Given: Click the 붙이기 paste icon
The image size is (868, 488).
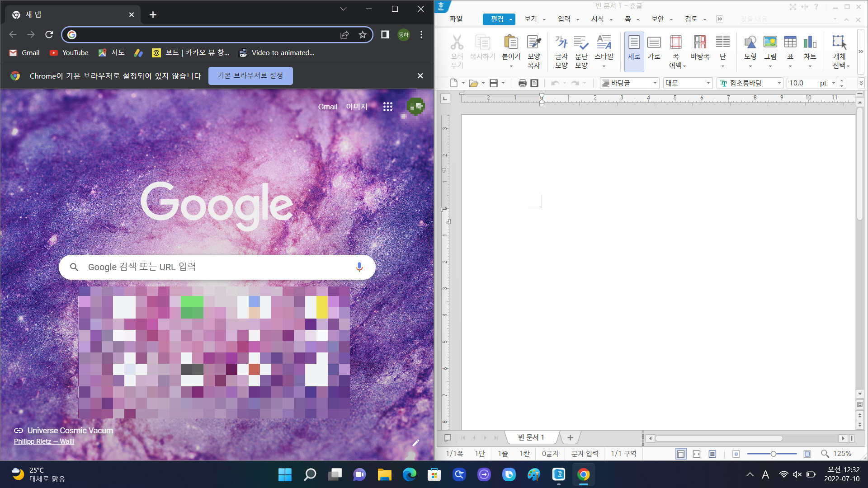Looking at the screenshot, I should coord(511,43).
